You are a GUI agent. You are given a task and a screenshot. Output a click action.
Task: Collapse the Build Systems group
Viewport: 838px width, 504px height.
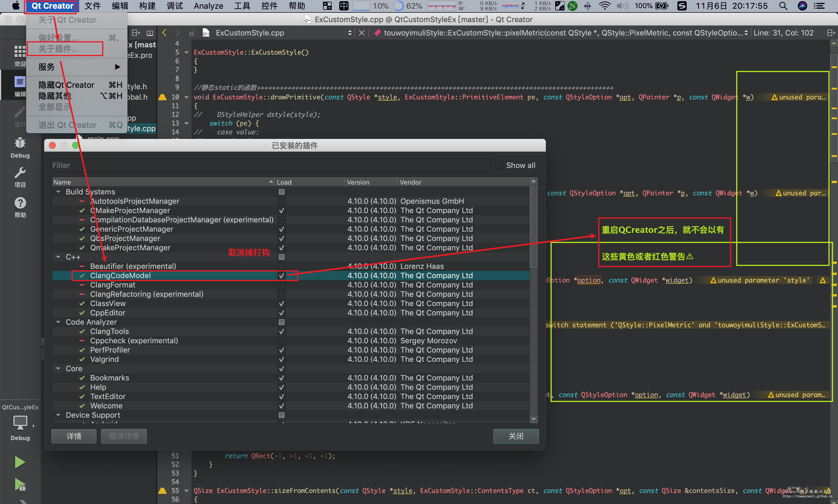(x=58, y=192)
